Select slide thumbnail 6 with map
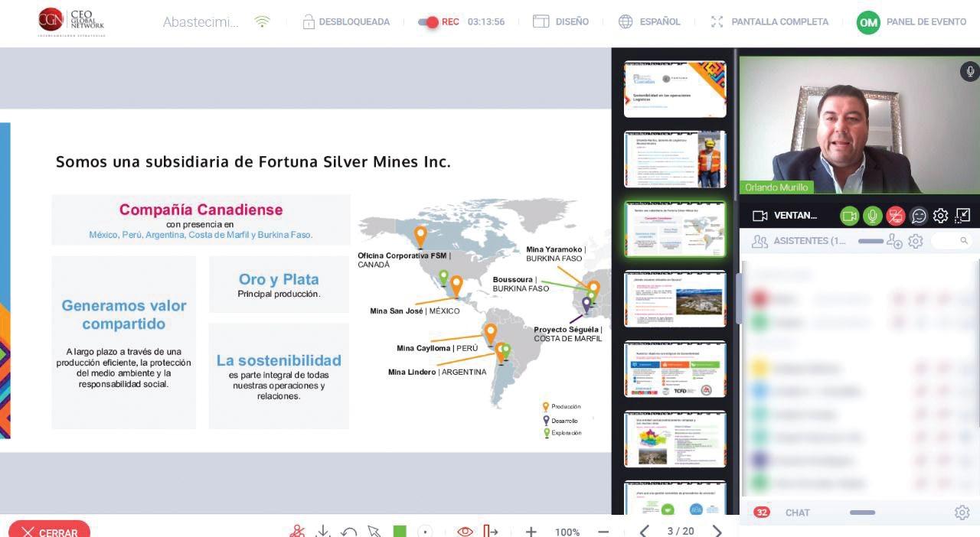Screen dimensions: 980x537 [x=675, y=438]
